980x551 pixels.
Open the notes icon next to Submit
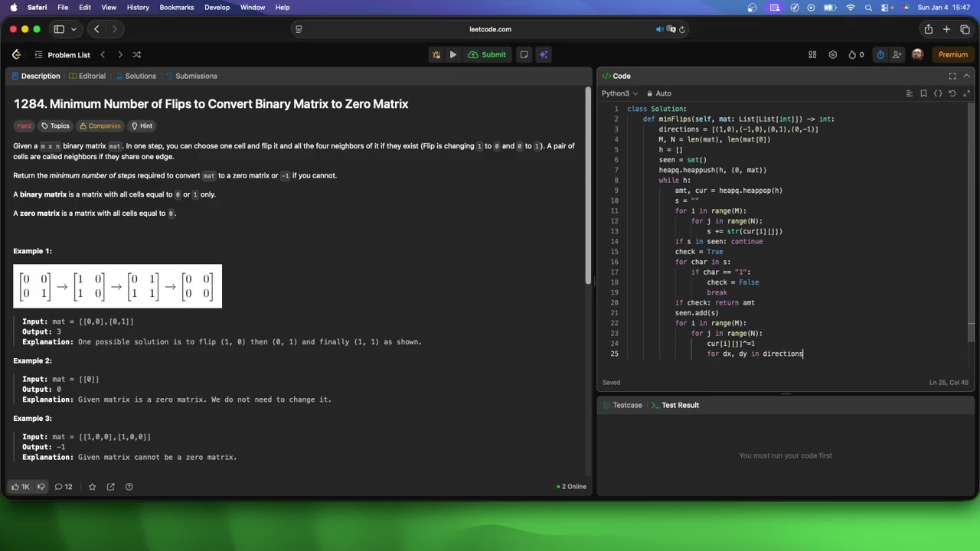coord(524,54)
